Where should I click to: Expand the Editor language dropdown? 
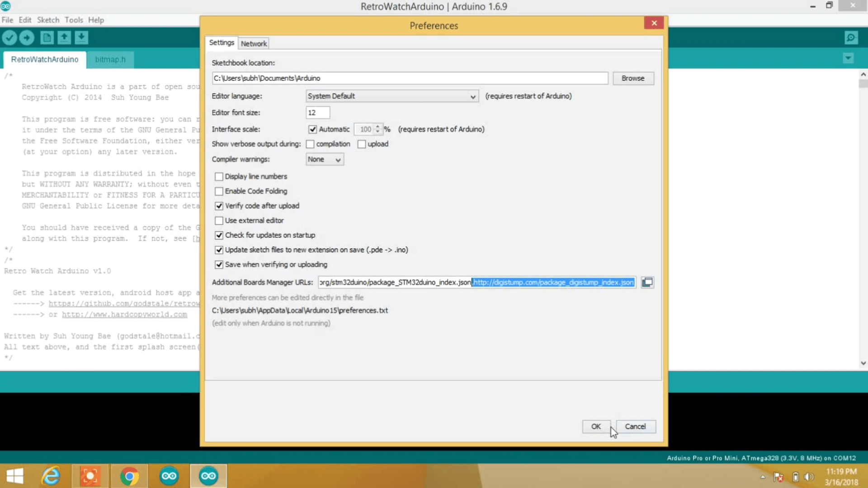(392, 96)
